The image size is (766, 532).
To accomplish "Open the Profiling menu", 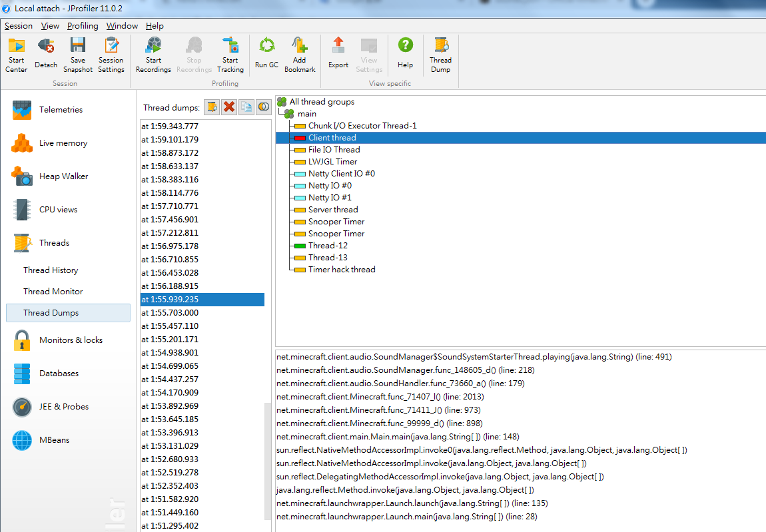I will click(x=83, y=26).
